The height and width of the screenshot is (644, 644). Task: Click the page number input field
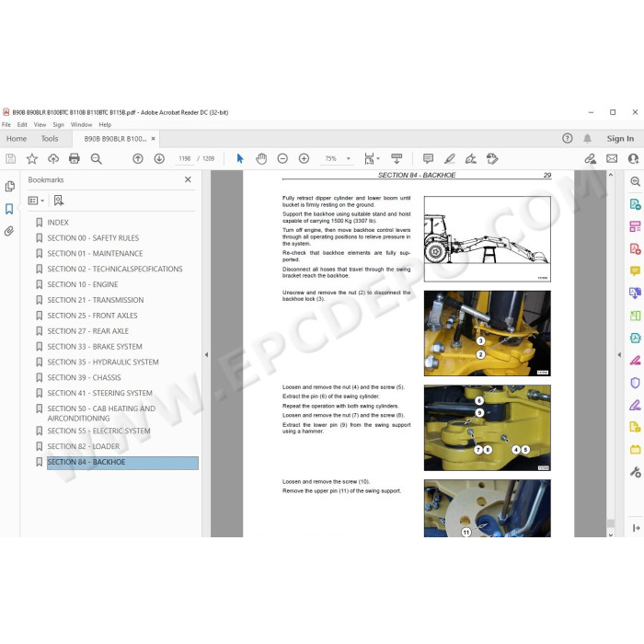pos(184,158)
